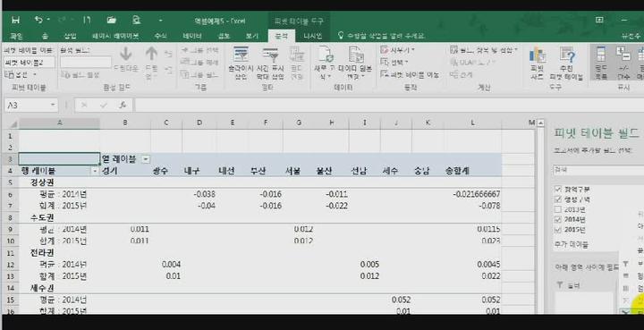The height and width of the screenshot is (330, 644).
Task: Switch to the Design tab of PivotTable Tools
Action: [313, 36]
